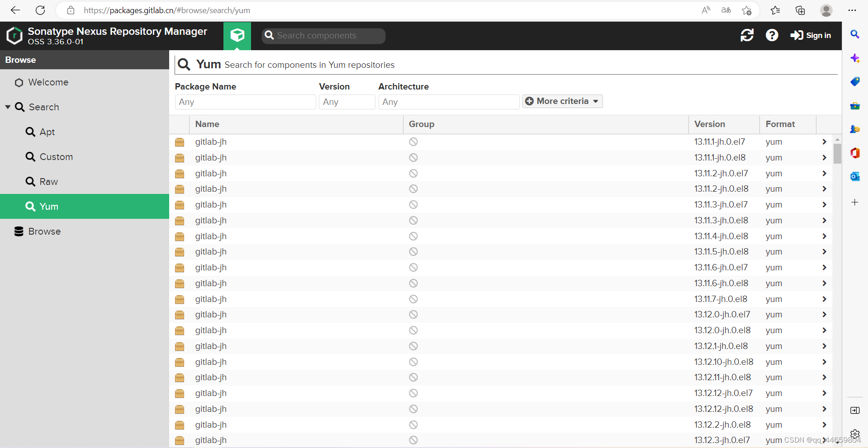Image resolution: width=868 pixels, height=448 pixels.
Task: Expand row 13.12.12-jh.0.el7 chevron
Action: coord(824,393)
